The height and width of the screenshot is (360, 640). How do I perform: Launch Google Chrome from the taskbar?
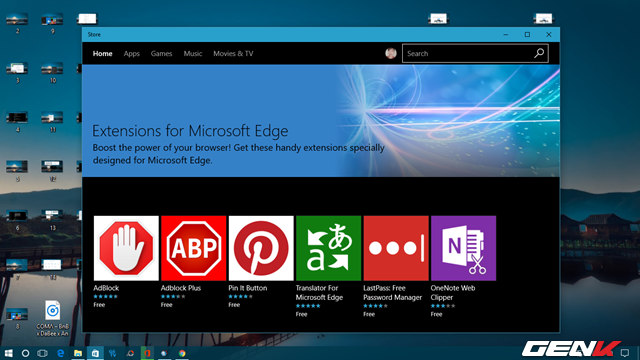point(182,353)
